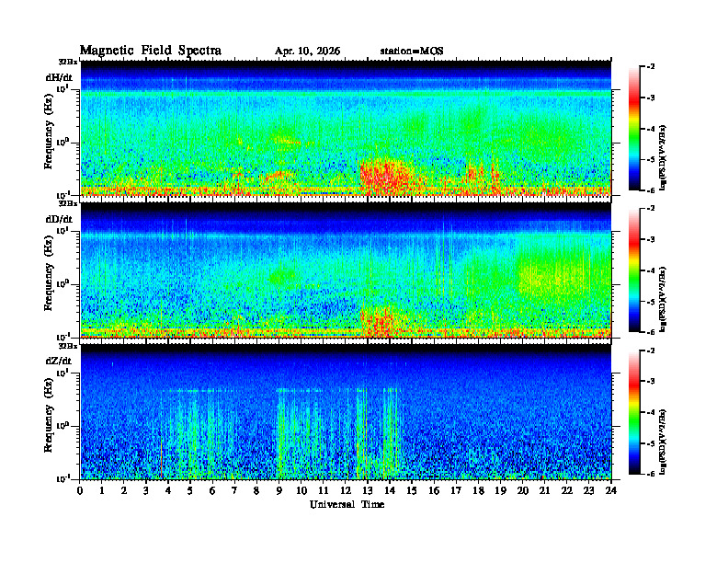Screen dimensions: 728x563
Task: Click the "16" tick on the Universal Time axis
Action: click(434, 491)
